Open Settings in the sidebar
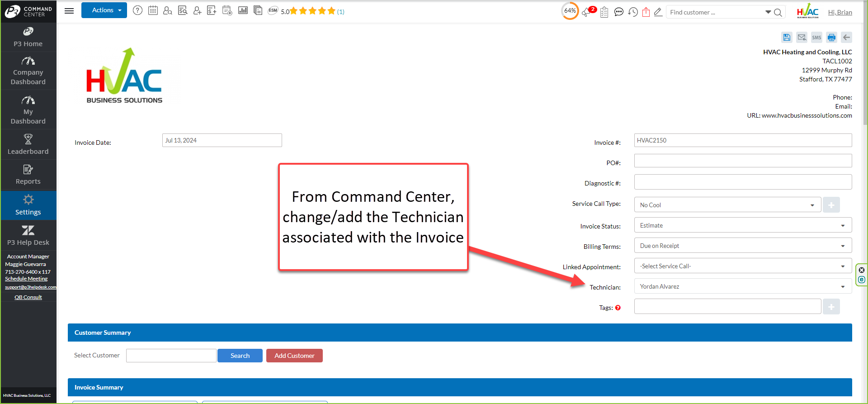Screen dimensions: 868x404 click(x=28, y=205)
